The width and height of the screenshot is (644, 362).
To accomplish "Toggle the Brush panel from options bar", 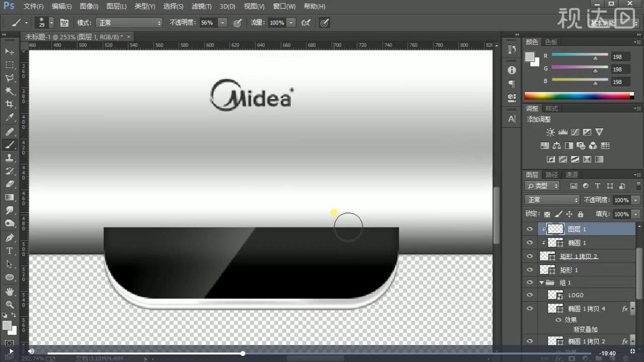I will (65, 23).
